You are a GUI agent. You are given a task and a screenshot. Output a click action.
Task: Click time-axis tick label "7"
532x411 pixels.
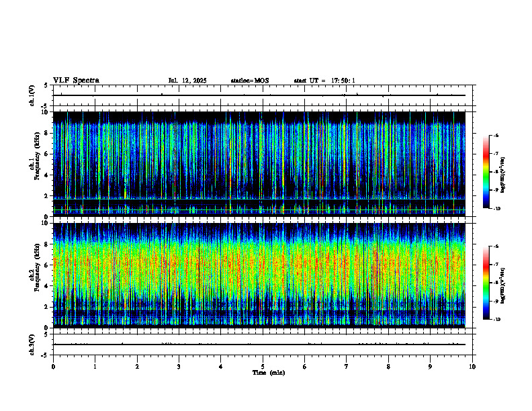(346, 367)
